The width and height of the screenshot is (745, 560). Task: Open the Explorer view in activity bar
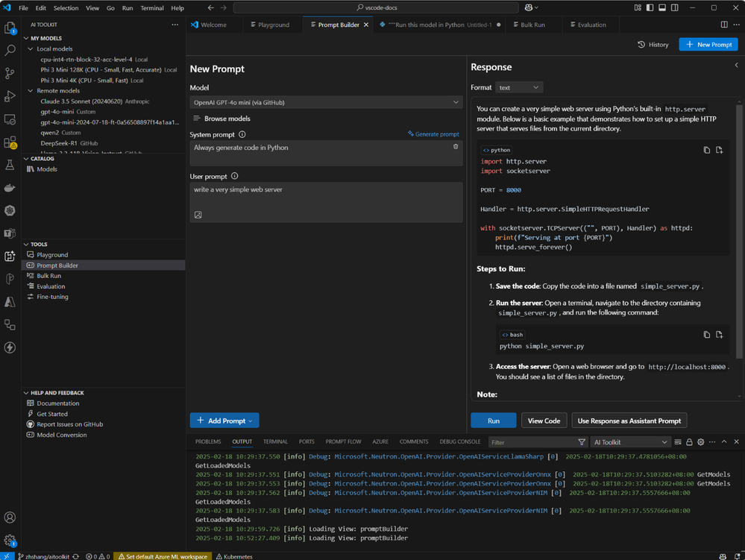point(10,28)
